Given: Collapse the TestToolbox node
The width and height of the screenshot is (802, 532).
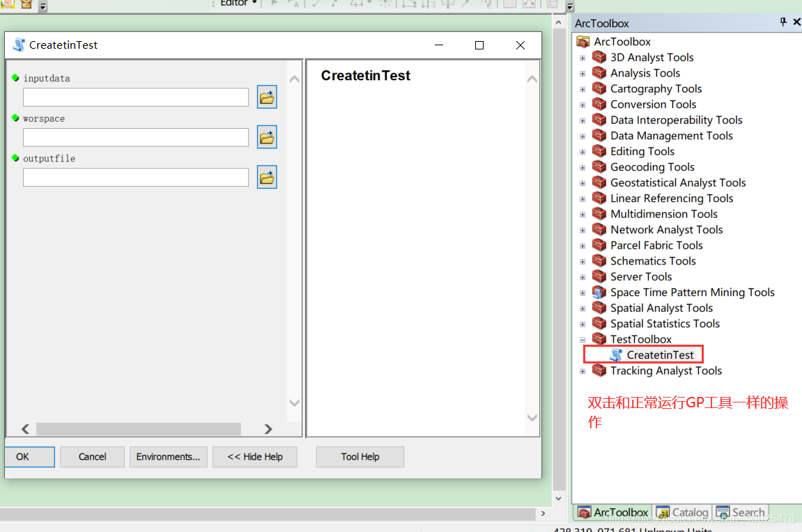Looking at the screenshot, I should tap(583, 340).
